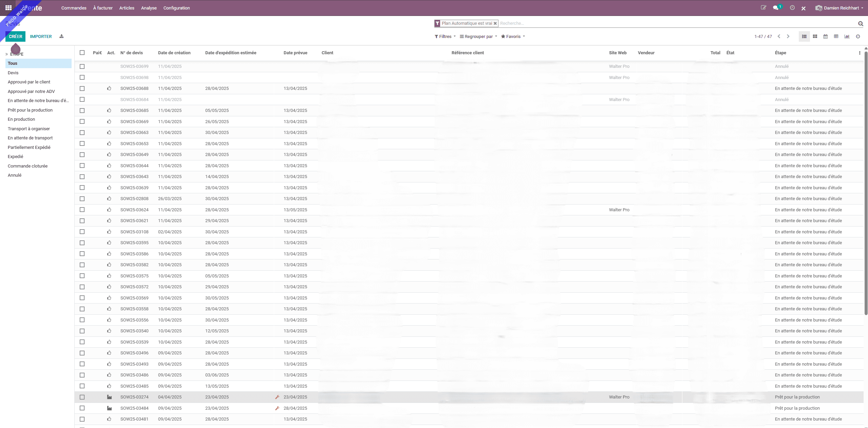Viewport: 868px width, 428px height.
Task: Open quote SOW25-03108
Action: pyautogui.click(x=134, y=232)
